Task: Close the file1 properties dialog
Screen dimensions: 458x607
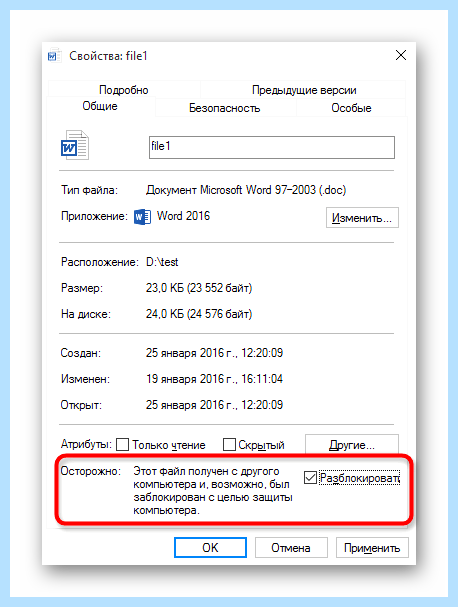Action: pyautogui.click(x=401, y=55)
